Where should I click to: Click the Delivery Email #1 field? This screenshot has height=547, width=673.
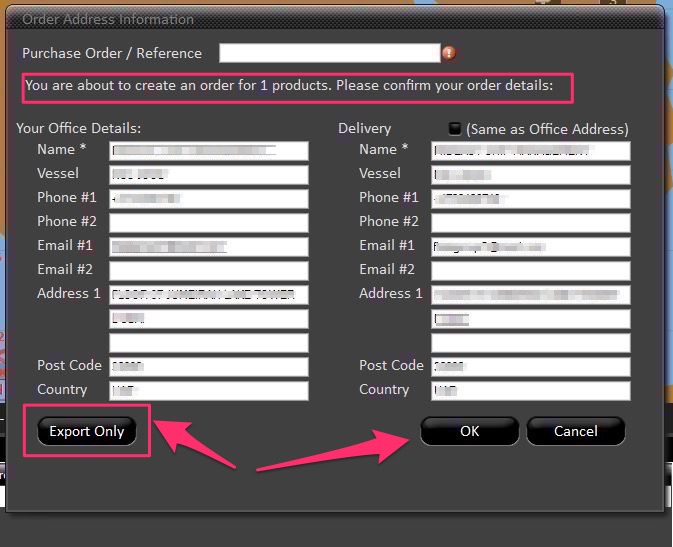click(530, 246)
